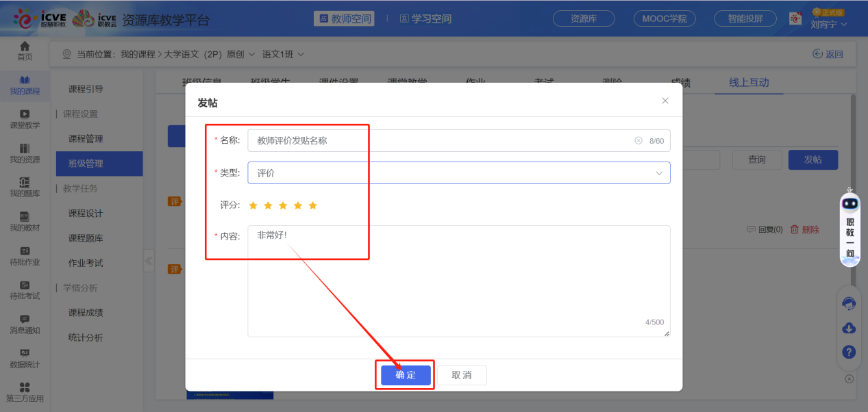Open the 首页 home icon in sidebar

[24, 50]
